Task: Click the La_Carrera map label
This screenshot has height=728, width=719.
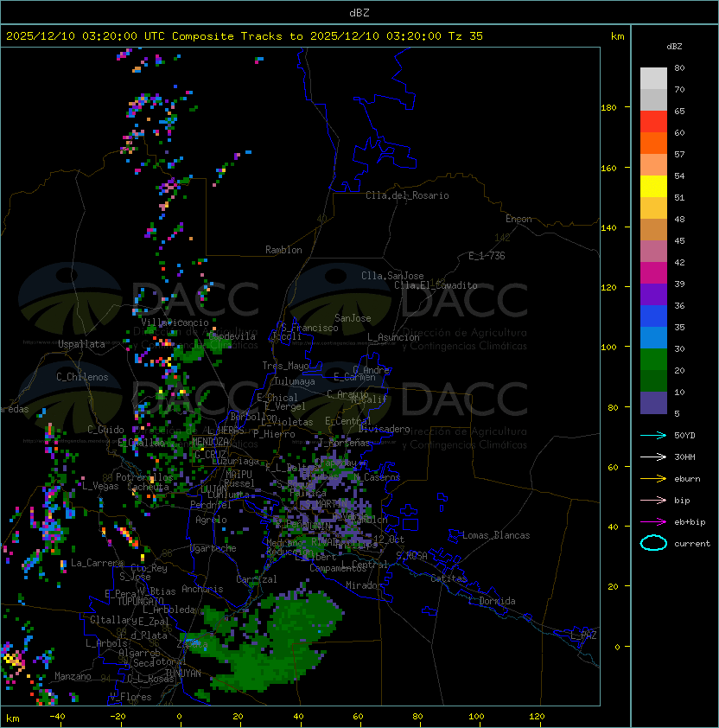Action: point(97,563)
